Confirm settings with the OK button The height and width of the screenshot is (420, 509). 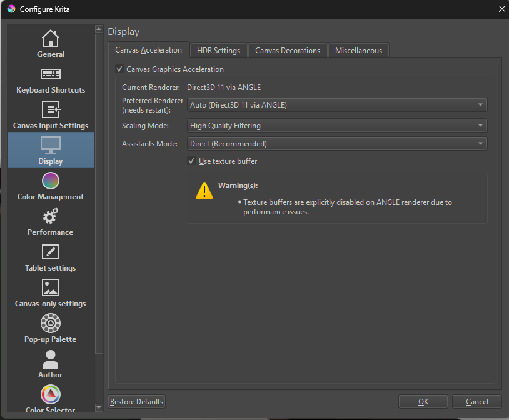tap(423, 402)
